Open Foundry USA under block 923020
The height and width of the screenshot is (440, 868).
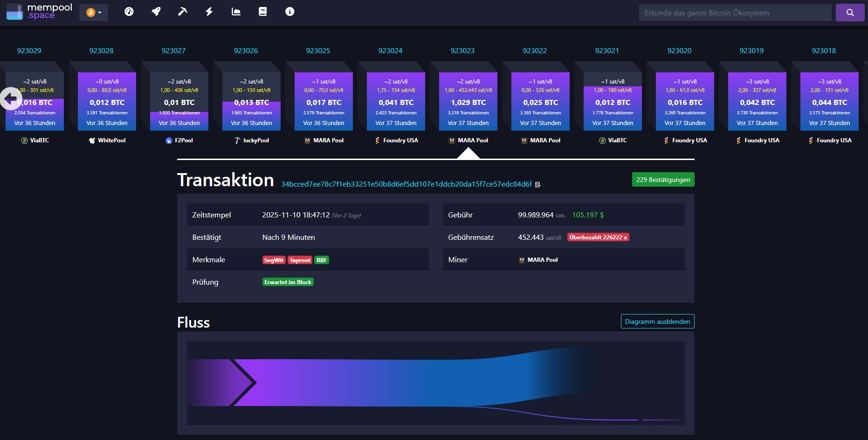click(x=685, y=140)
